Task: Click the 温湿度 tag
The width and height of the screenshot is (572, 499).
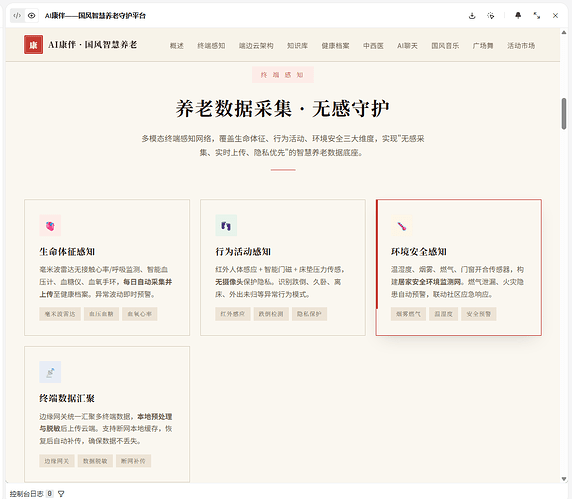Action: pos(444,314)
